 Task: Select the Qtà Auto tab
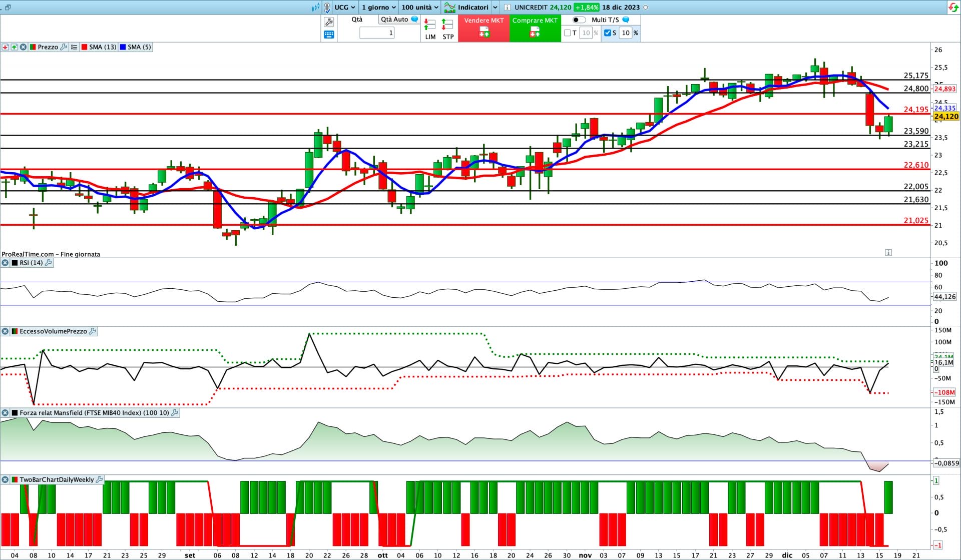click(394, 20)
